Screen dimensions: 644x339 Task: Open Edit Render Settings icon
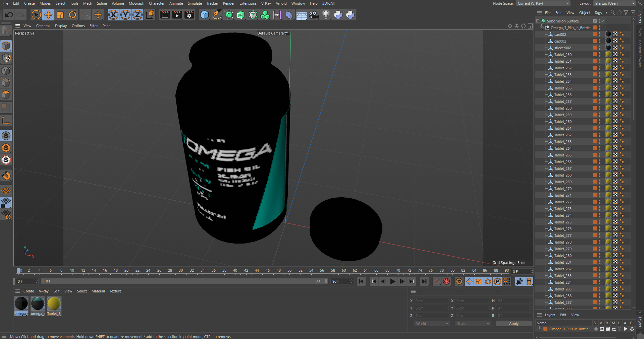click(x=189, y=15)
